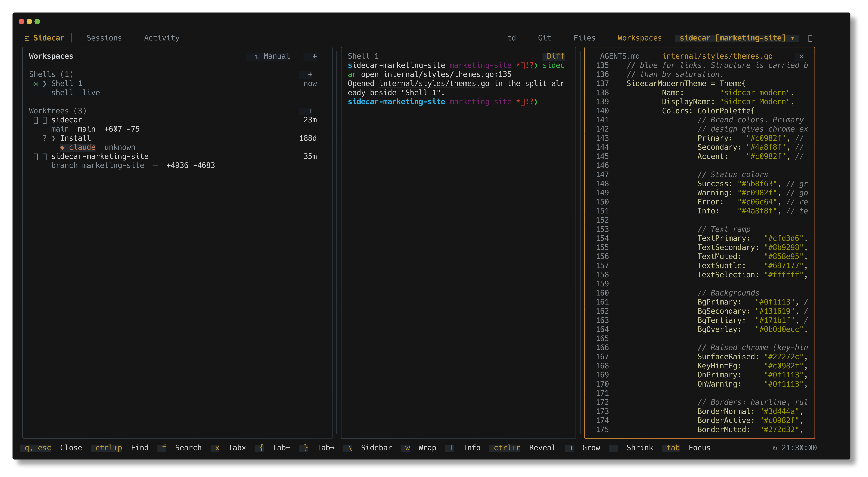The height and width of the screenshot is (477, 868).
Task: Click the Sidecar logo icon
Action: click(27, 38)
